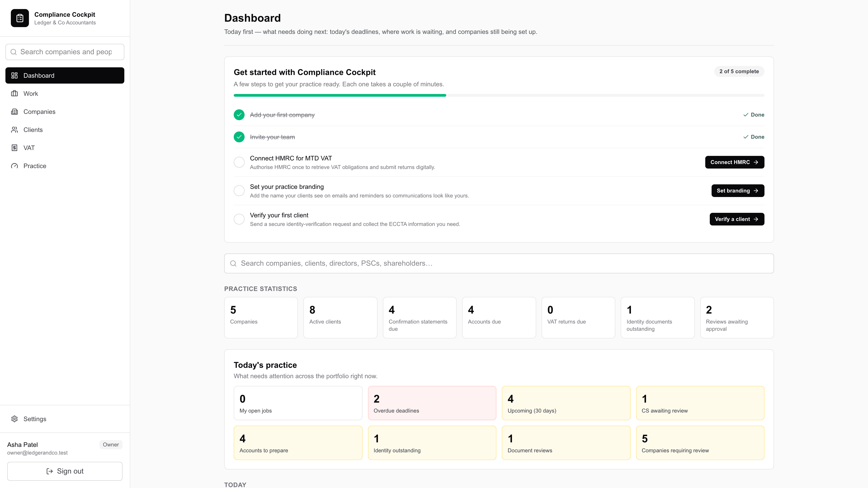This screenshot has height=488, width=868.
Task: Click the sidebar search magnifier icon
Action: (14, 52)
